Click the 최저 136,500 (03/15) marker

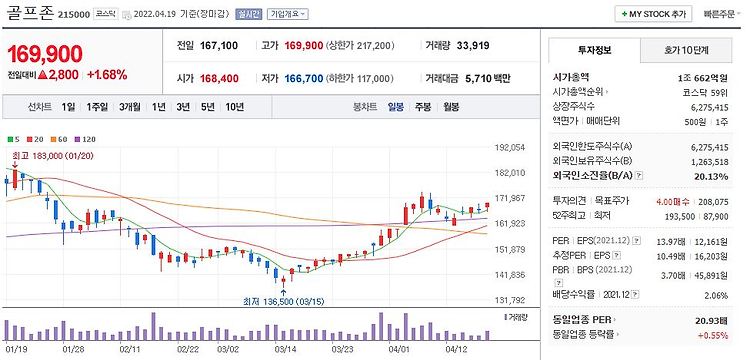pos(284,302)
